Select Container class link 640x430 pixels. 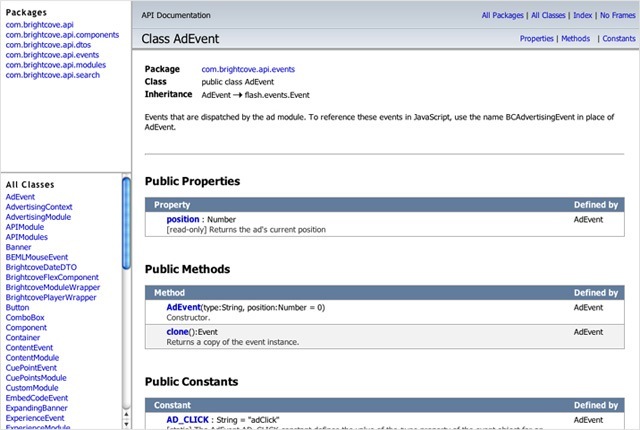click(x=22, y=338)
